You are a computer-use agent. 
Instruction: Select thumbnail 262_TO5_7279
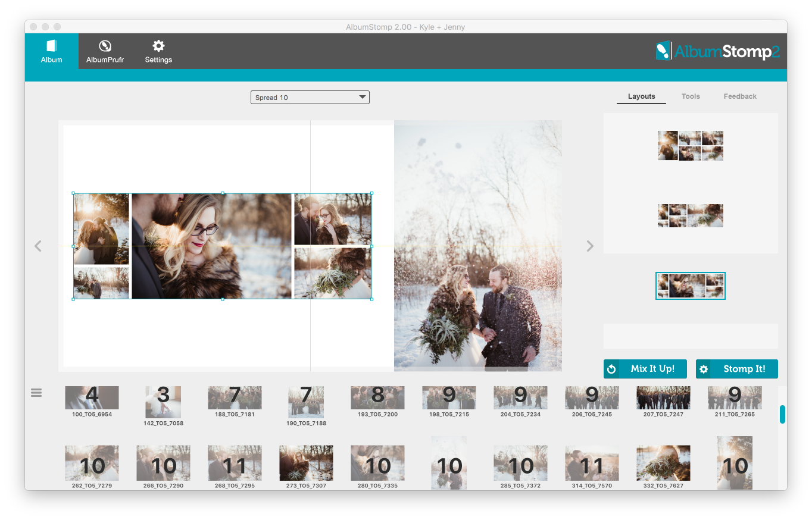(92, 463)
